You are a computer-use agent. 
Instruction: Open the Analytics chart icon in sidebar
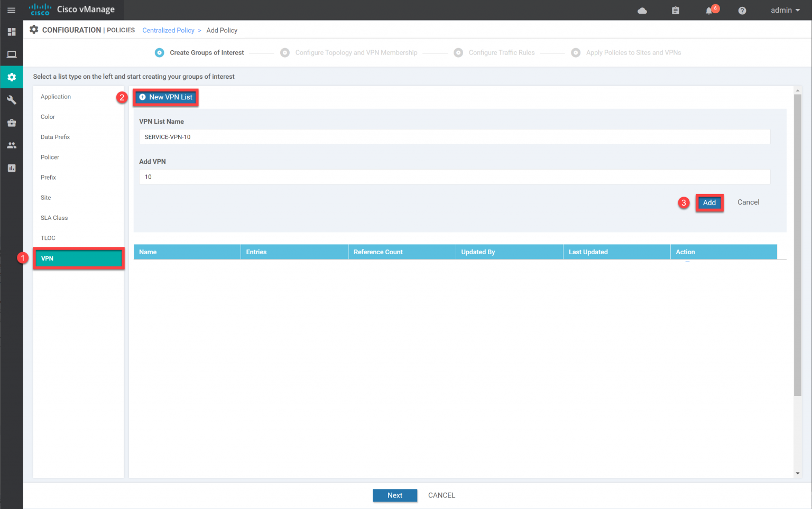pyautogui.click(x=11, y=168)
